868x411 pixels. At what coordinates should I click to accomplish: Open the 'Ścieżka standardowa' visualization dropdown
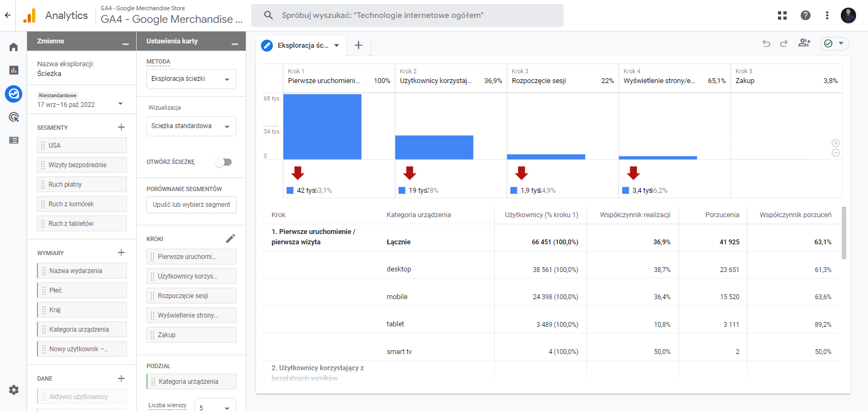pos(191,126)
